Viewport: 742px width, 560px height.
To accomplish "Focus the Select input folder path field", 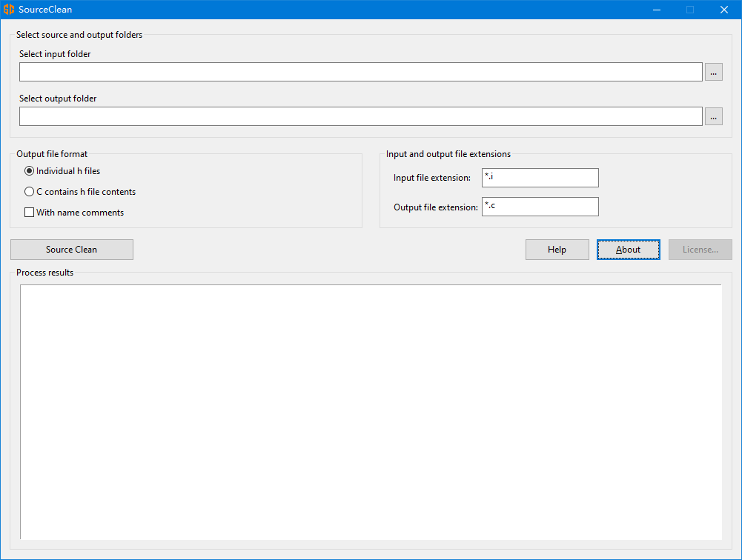I will pyautogui.click(x=360, y=72).
